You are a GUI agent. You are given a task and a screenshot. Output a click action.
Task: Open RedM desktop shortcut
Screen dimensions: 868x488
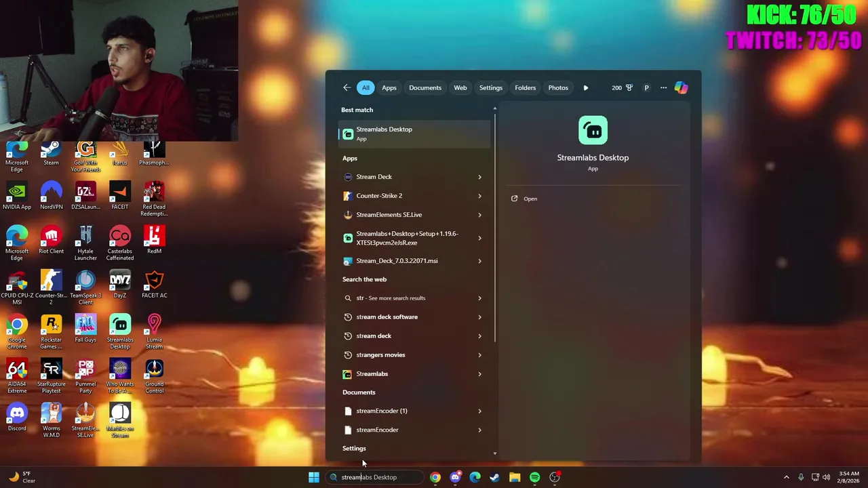pos(154,240)
